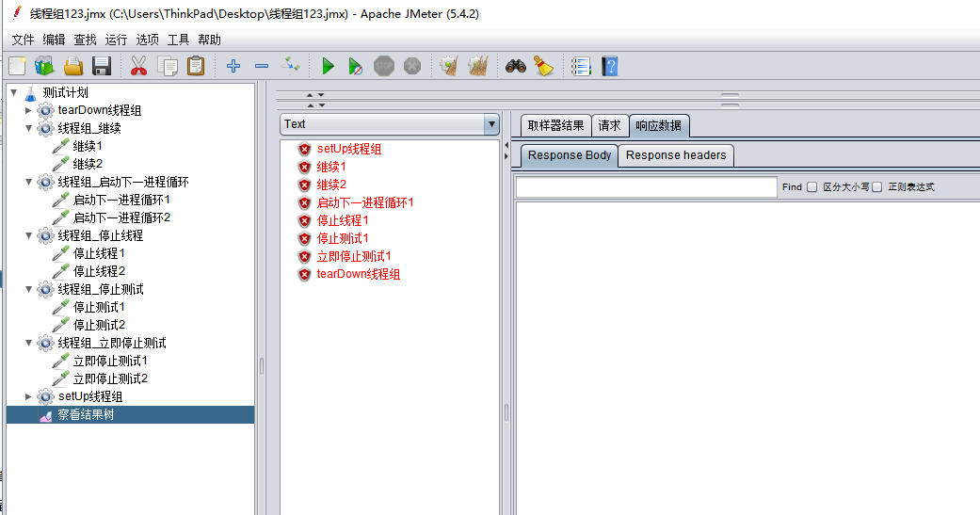
Task: Switch to the 请求 tab
Action: (609, 125)
